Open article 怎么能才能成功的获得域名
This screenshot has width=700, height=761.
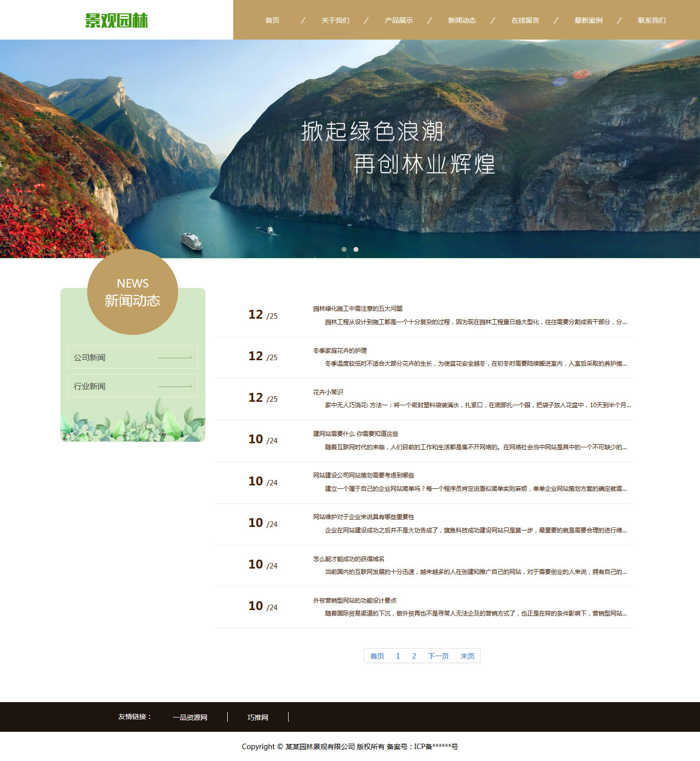point(349,559)
